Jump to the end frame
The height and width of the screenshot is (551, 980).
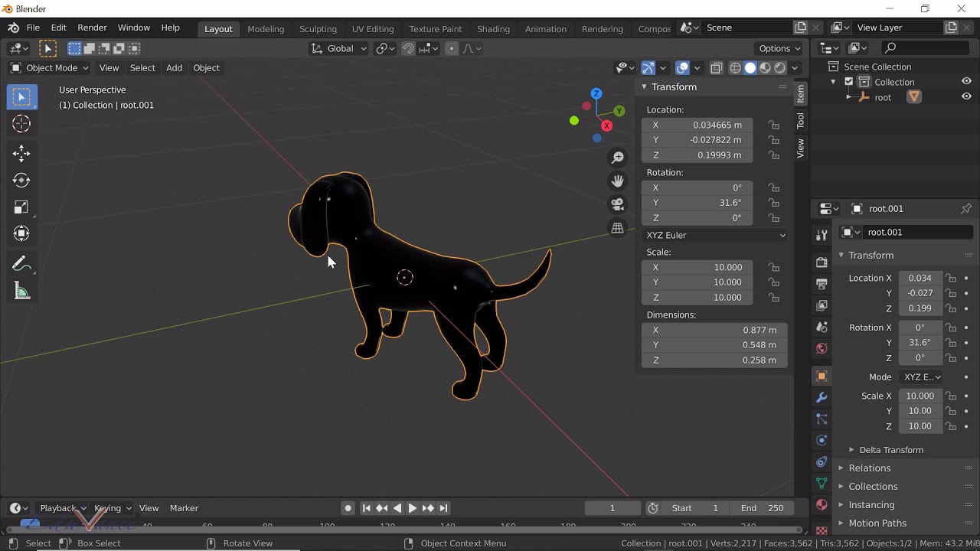coord(443,508)
